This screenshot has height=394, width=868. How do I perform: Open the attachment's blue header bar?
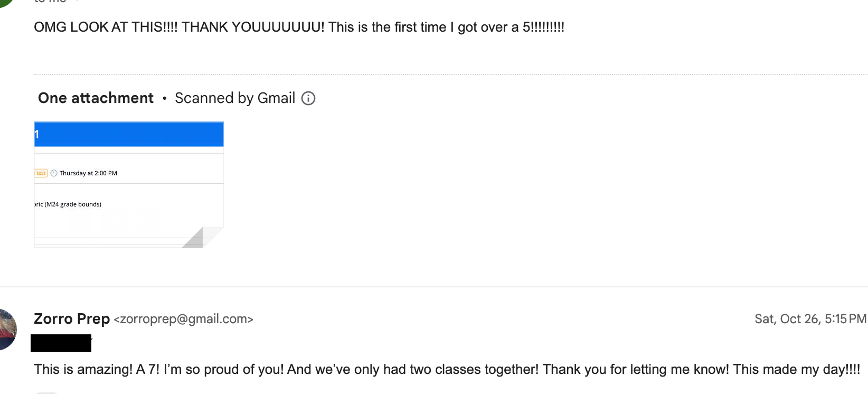pos(128,134)
